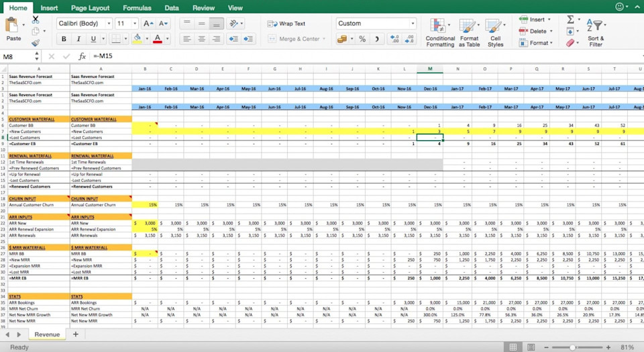Toggle Bold formatting
The height and width of the screenshot is (352, 644).
[64, 39]
